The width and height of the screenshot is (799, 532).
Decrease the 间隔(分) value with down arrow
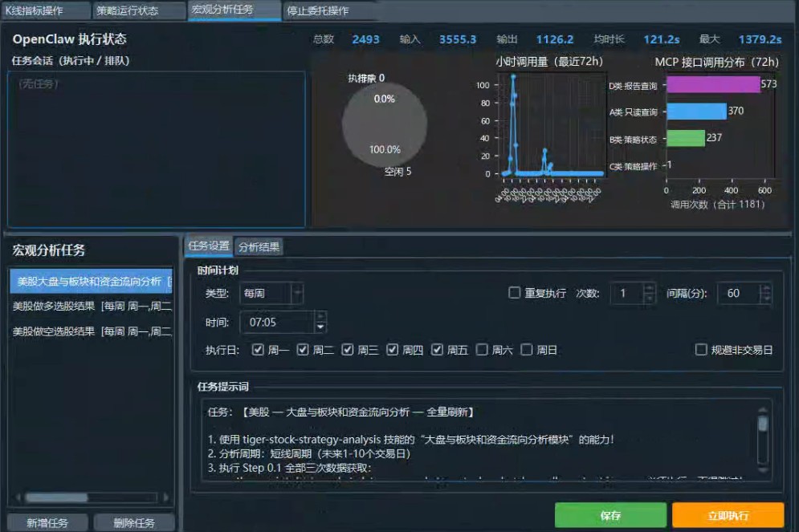coord(765,298)
